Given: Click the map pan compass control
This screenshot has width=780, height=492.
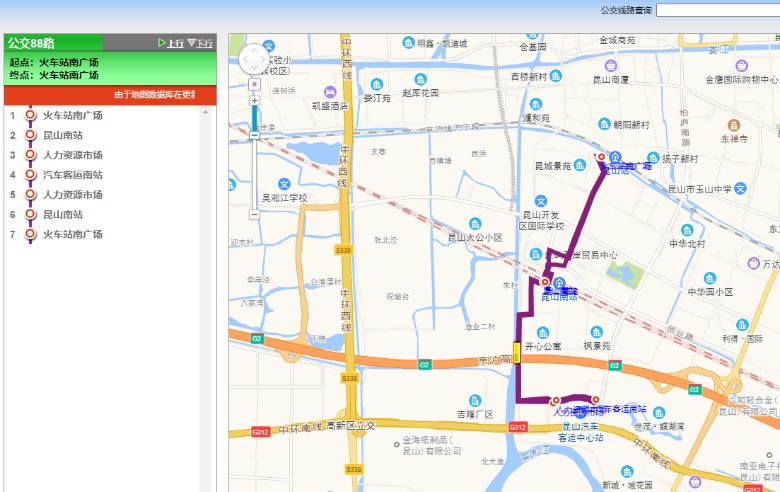Looking at the screenshot, I should pyautogui.click(x=254, y=59).
